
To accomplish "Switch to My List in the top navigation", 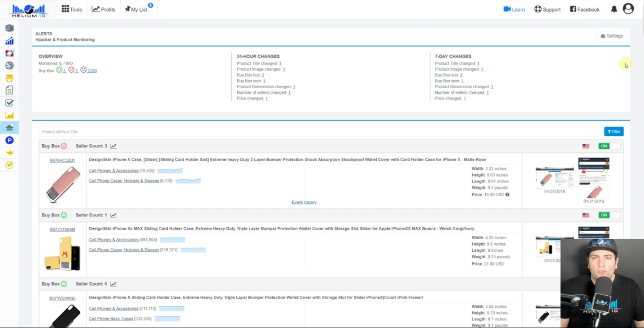I will (x=137, y=9).
